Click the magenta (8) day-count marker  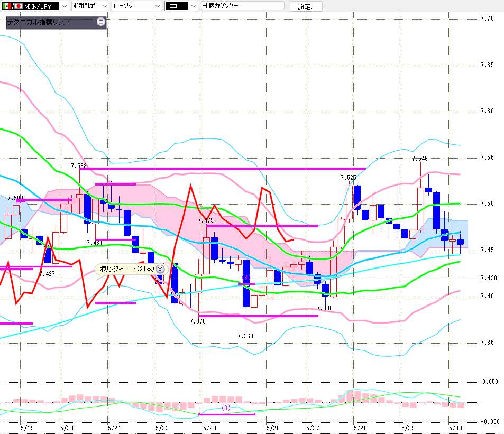[226, 408]
